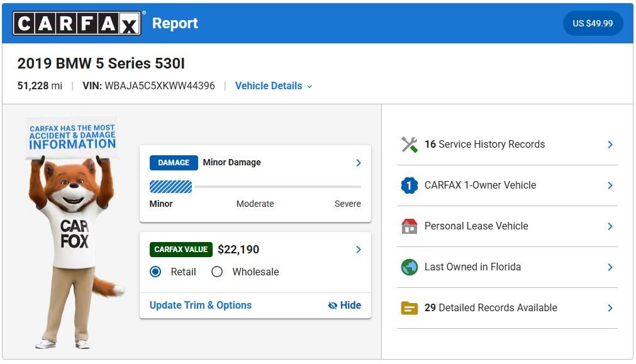Click the house Personal Lease icon
The image size is (636, 364).
(x=410, y=226)
